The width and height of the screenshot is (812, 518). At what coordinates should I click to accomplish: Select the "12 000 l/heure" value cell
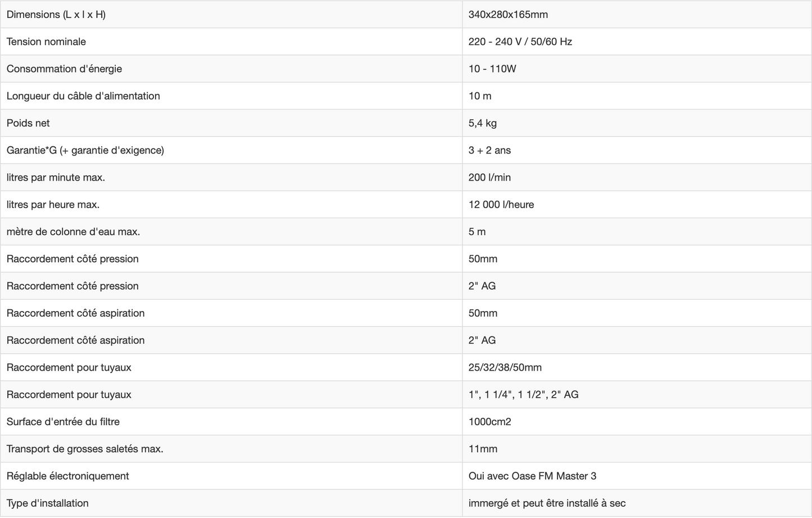coord(501,205)
